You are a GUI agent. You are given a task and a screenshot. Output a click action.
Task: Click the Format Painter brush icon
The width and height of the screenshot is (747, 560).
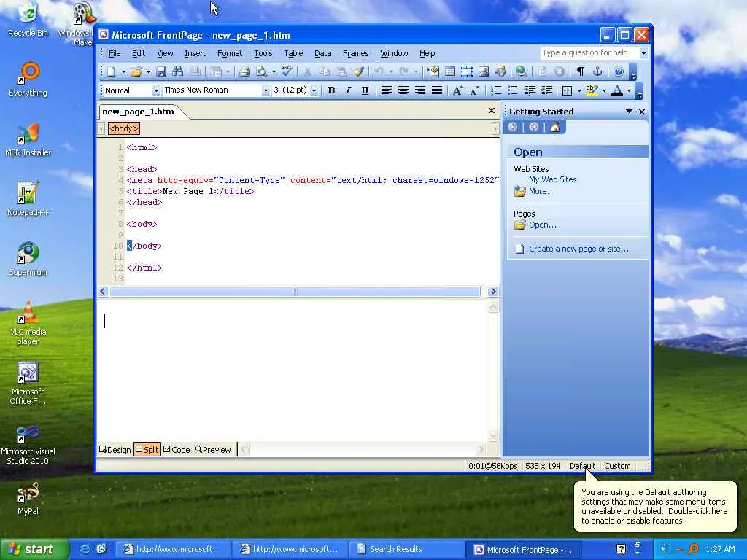click(x=359, y=72)
